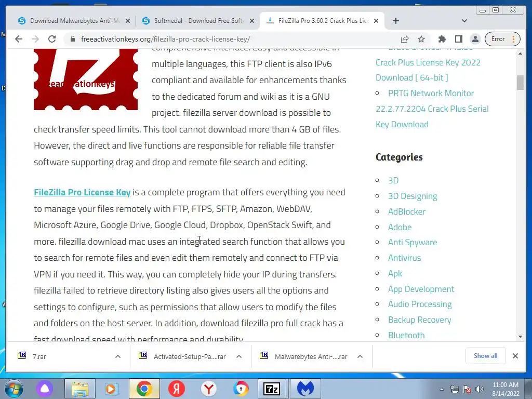Screen dimensions: 532x399
Task: Close the Malwarebytes tab
Action: [x=128, y=21]
